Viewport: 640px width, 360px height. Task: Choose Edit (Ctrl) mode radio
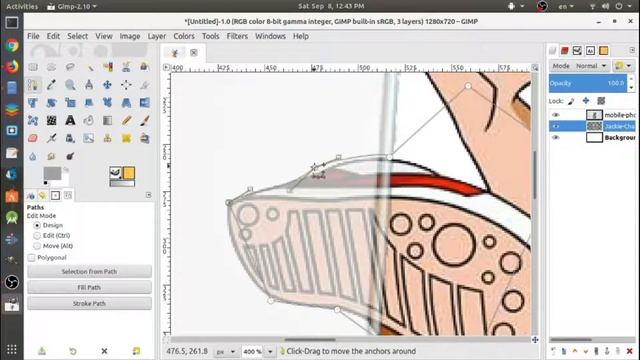(37, 236)
